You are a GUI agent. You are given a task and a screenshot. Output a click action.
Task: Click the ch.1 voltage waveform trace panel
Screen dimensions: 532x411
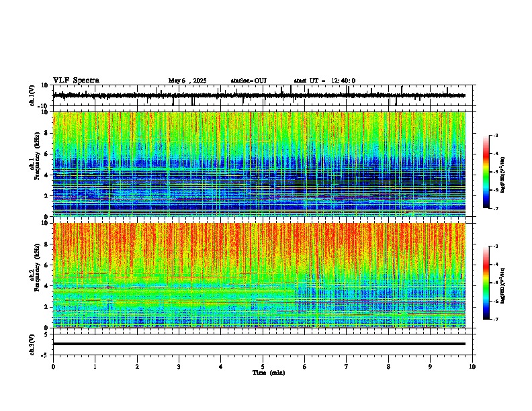pos(264,95)
